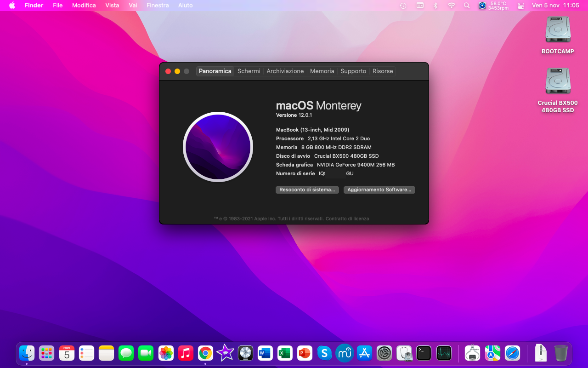Open the Contratto di licenza link
This screenshot has width=588, height=368.
click(347, 219)
